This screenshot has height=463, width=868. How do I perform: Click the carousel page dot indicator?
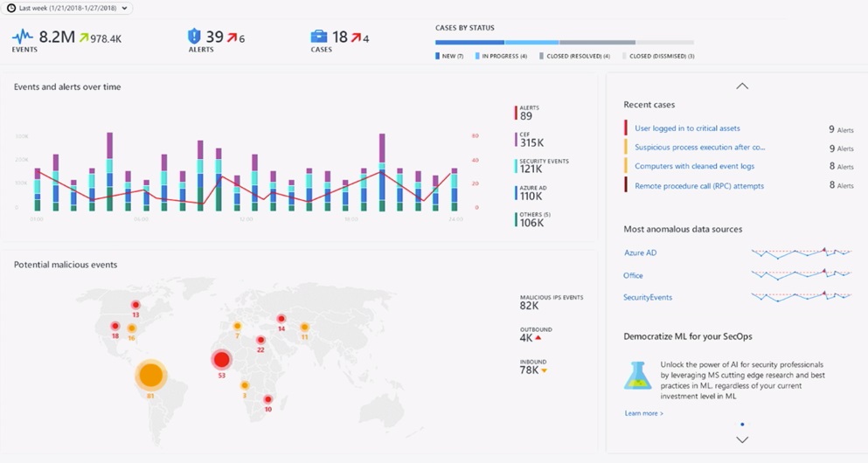coord(742,425)
